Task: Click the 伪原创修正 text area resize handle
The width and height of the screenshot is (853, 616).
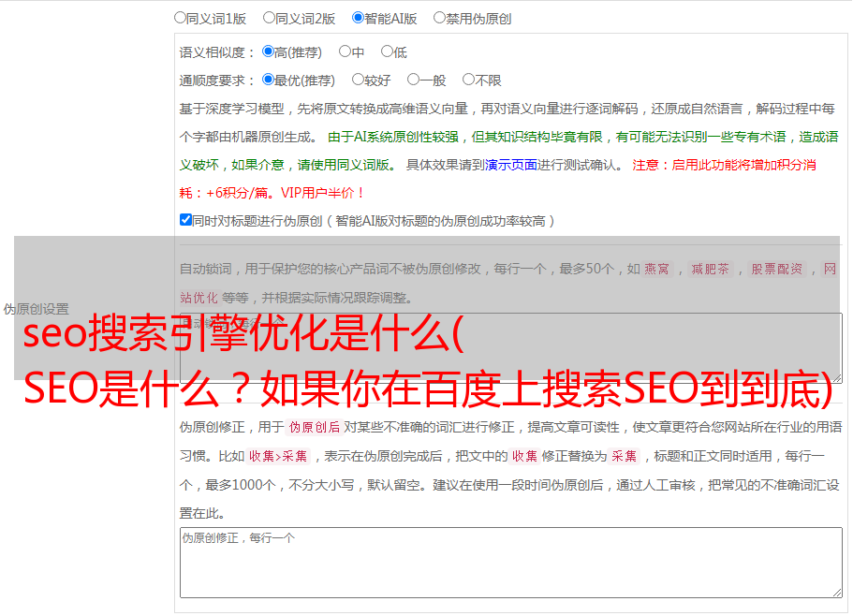Action: click(x=837, y=594)
